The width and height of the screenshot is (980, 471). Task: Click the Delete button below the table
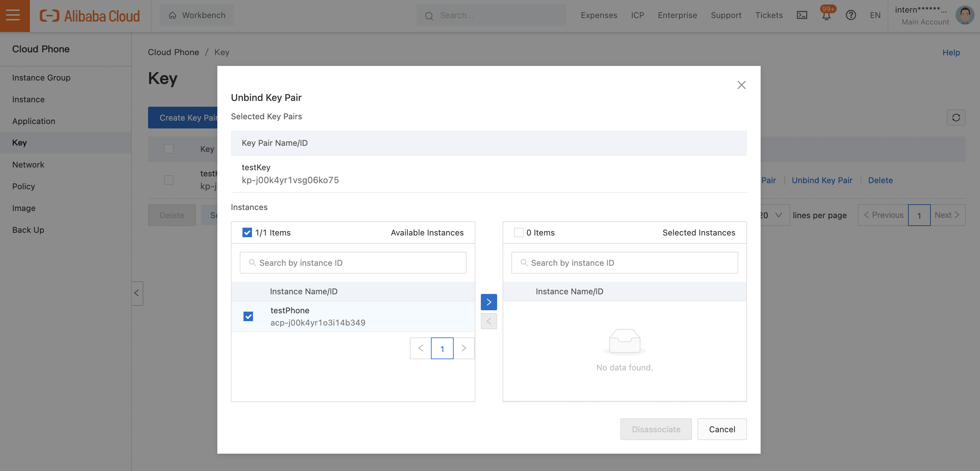(x=172, y=215)
